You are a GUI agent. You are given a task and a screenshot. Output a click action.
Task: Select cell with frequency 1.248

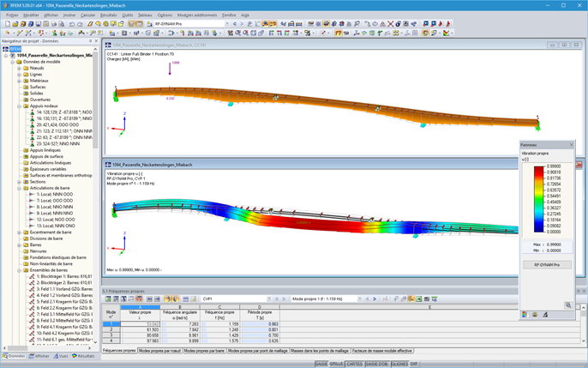(219, 329)
